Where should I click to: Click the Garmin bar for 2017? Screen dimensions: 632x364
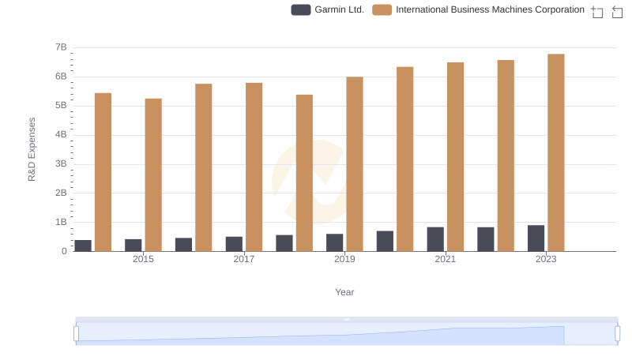[234, 244]
